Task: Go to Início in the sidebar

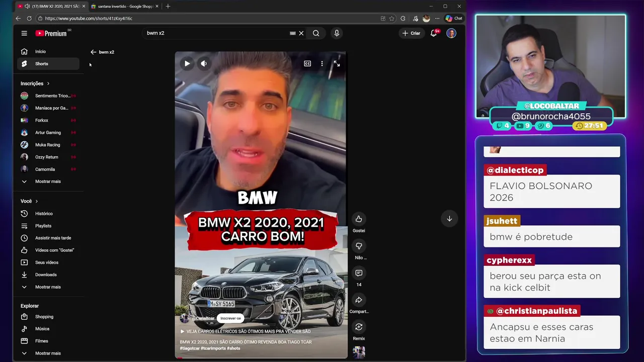Action: [x=48, y=51]
